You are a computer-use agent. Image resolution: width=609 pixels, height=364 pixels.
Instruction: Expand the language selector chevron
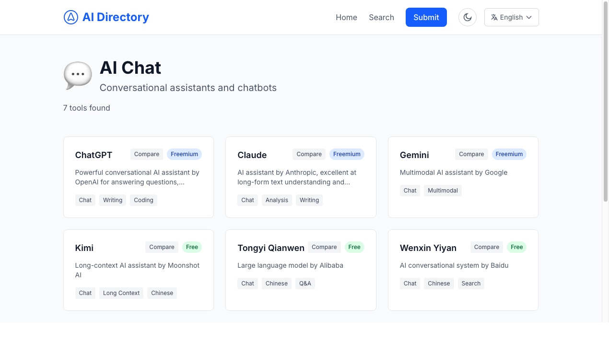[529, 17]
